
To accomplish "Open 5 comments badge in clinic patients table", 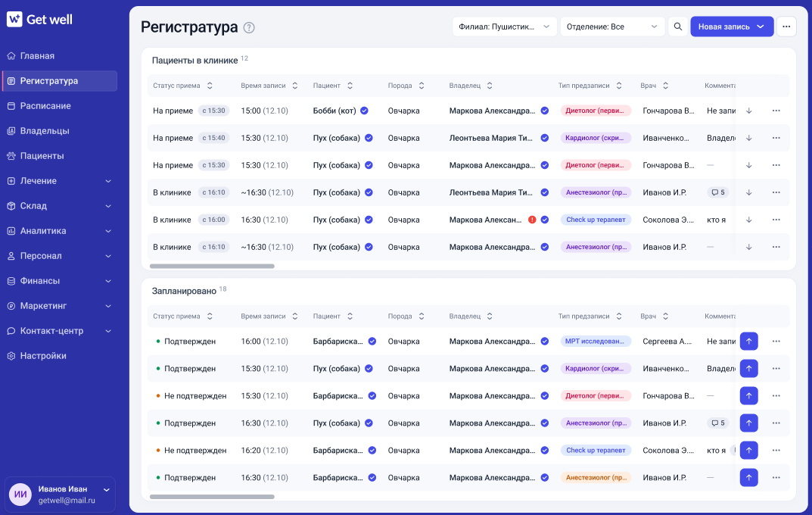I will pyautogui.click(x=717, y=192).
